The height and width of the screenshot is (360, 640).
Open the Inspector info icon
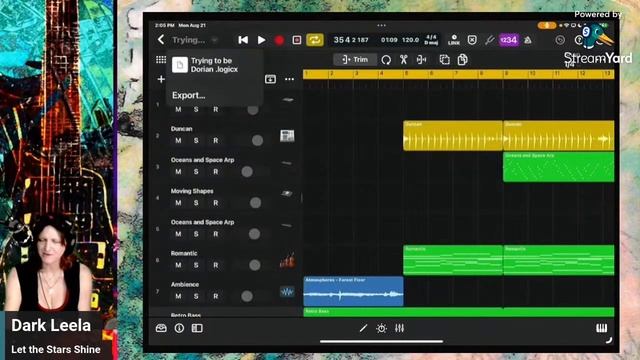[x=179, y=328]
